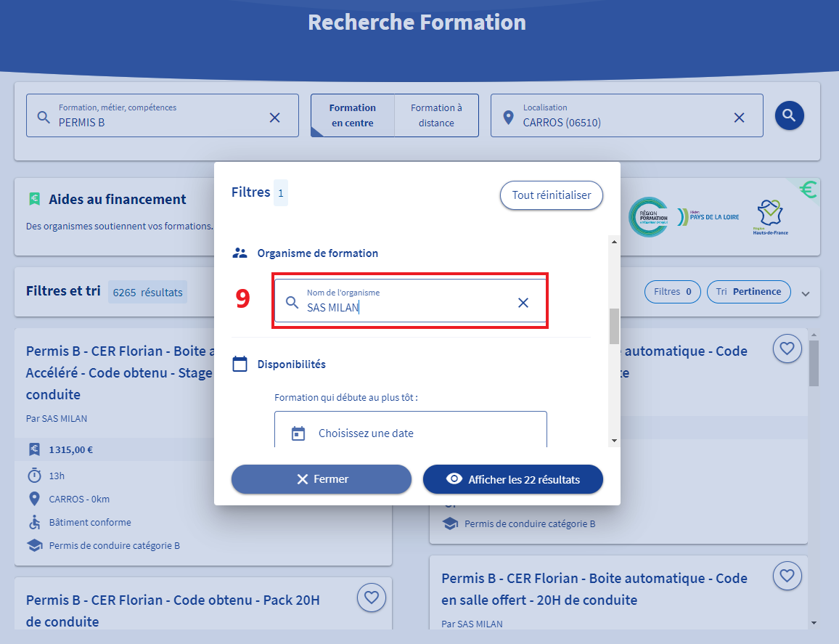The height and width of the screenshot is (644, 839).
Task: Select Formation à distance option
Action: 436,115
